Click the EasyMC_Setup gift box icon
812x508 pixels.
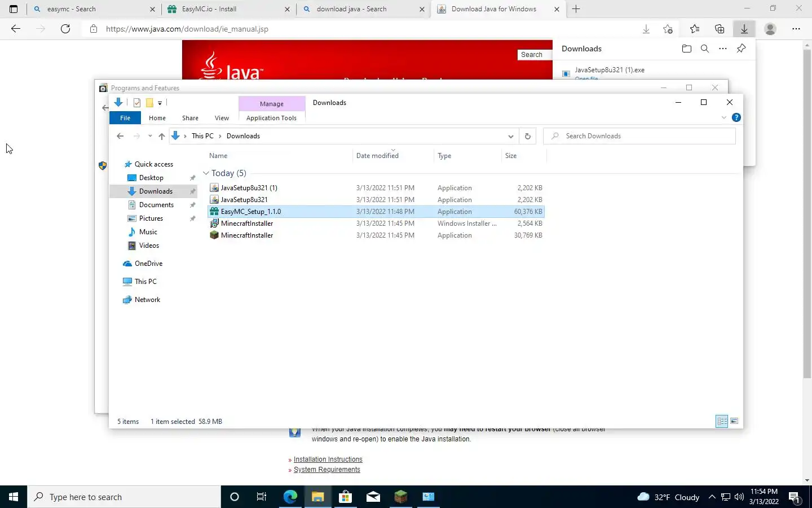(214, 212)
